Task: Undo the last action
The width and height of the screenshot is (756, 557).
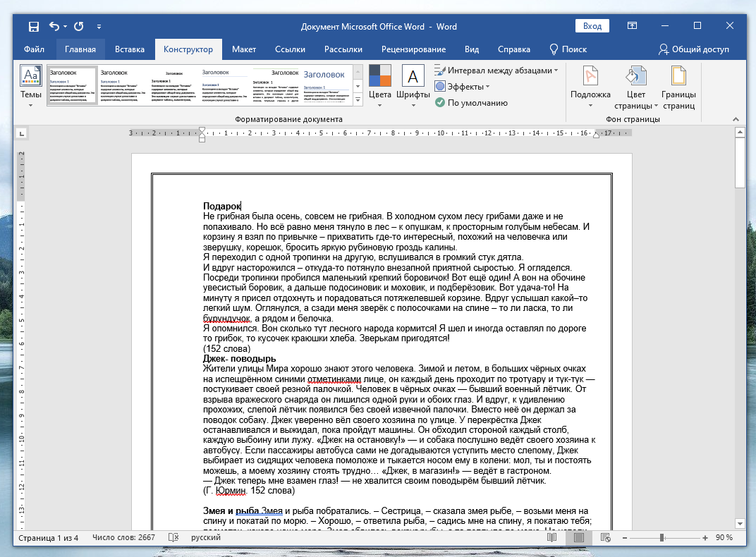Action: [x=54, y=27]
